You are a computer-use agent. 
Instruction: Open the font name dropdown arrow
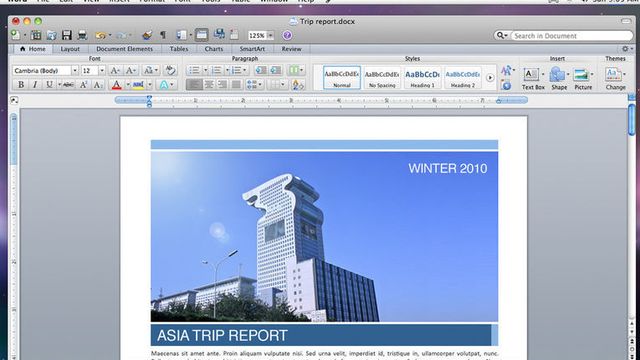click(x=75, y=71)
